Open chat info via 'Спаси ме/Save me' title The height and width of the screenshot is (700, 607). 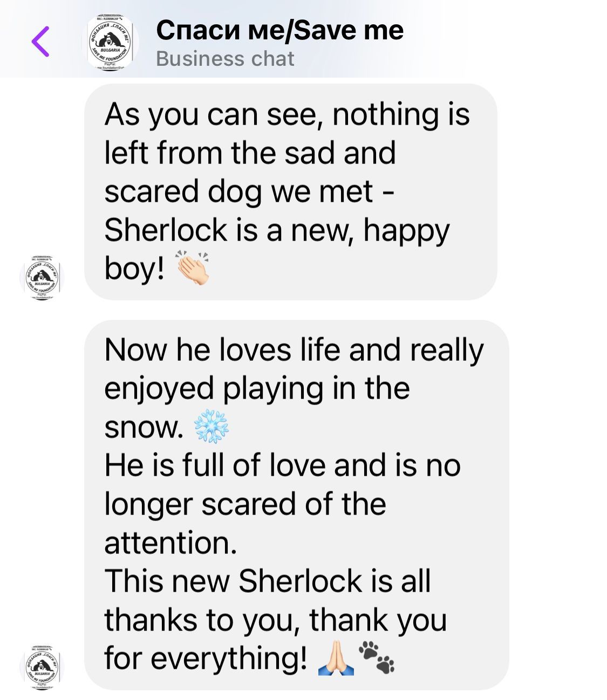(x=279, y=30)
